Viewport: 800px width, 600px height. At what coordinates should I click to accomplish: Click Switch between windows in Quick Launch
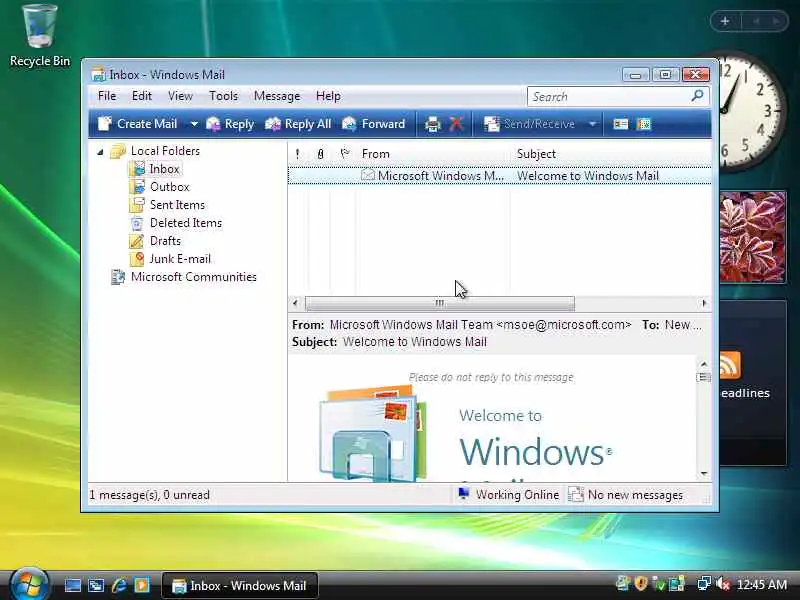pyautogui.click(x=96, y=585)
